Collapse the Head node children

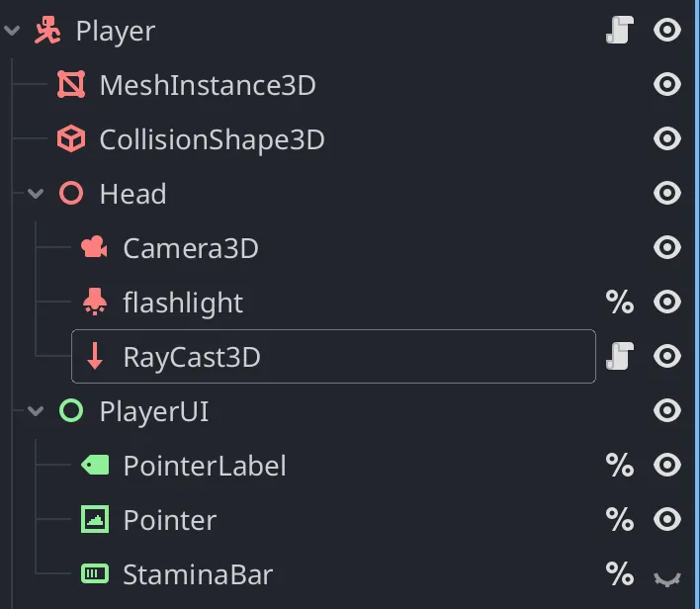coord(37,194)
